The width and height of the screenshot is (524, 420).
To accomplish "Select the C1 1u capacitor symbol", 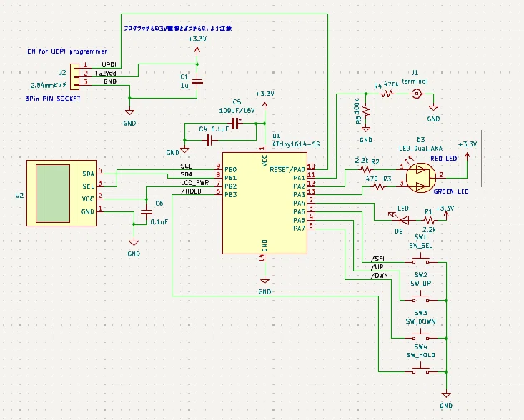I will pyautogui.click(x=197, y=81).
